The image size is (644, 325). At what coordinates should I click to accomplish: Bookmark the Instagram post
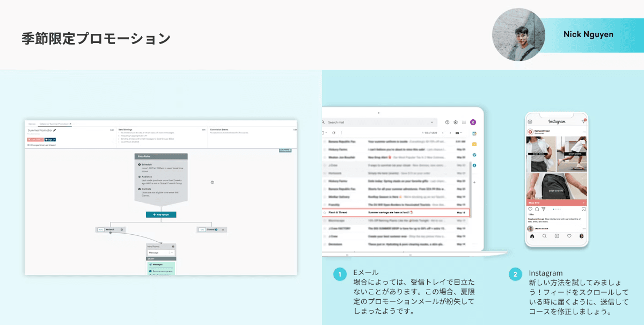click(584, 208)
